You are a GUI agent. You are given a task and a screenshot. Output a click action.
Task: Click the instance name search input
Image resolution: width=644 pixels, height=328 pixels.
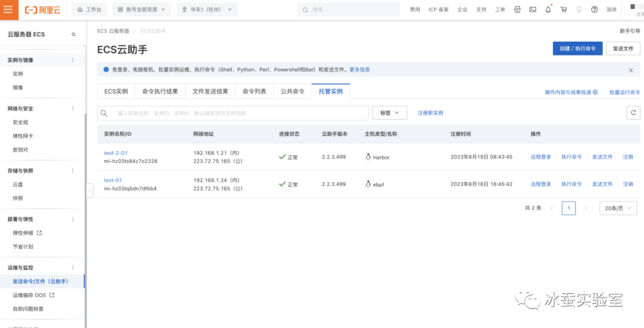(233, 113)
